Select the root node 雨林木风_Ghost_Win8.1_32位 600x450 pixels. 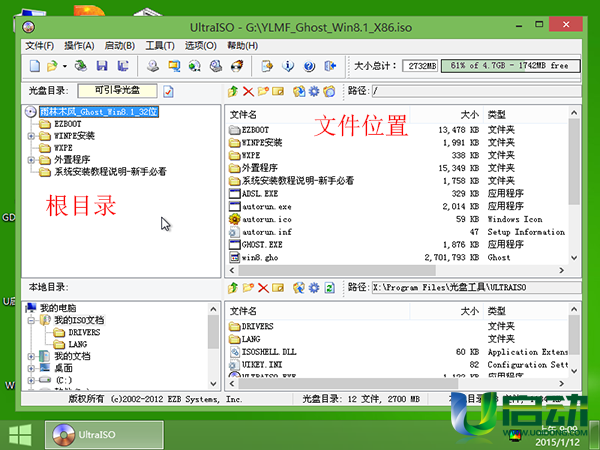pos(99,112)
